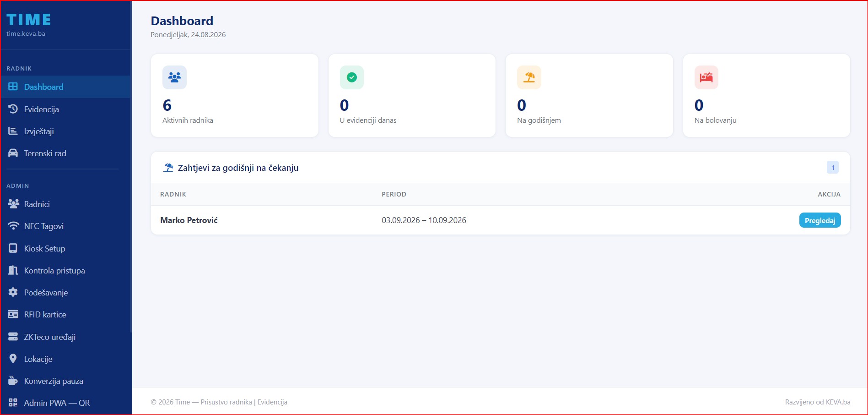The width and height of the screenshot is (868, 415).
Task: Click the PERIOD column header
Action: [394, 194]
